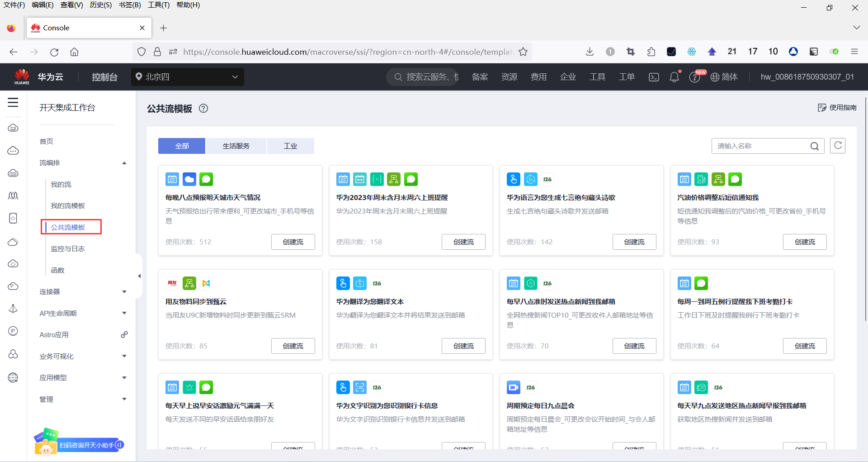The width and height of the screenshot is (868, 462).
Task: Open the CloudShell terminal icon
Action: (x=654, y=77)
